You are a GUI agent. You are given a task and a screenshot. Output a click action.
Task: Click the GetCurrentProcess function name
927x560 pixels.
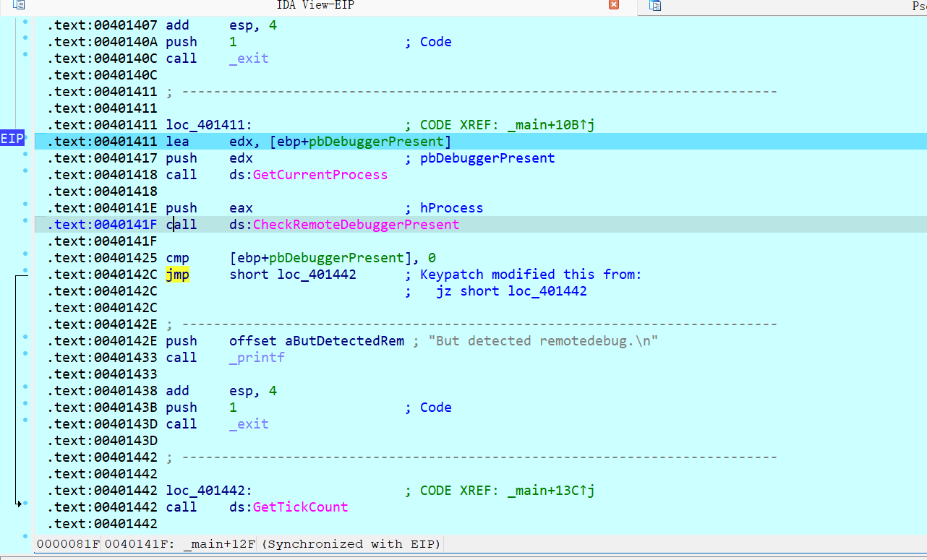[320, 175]
